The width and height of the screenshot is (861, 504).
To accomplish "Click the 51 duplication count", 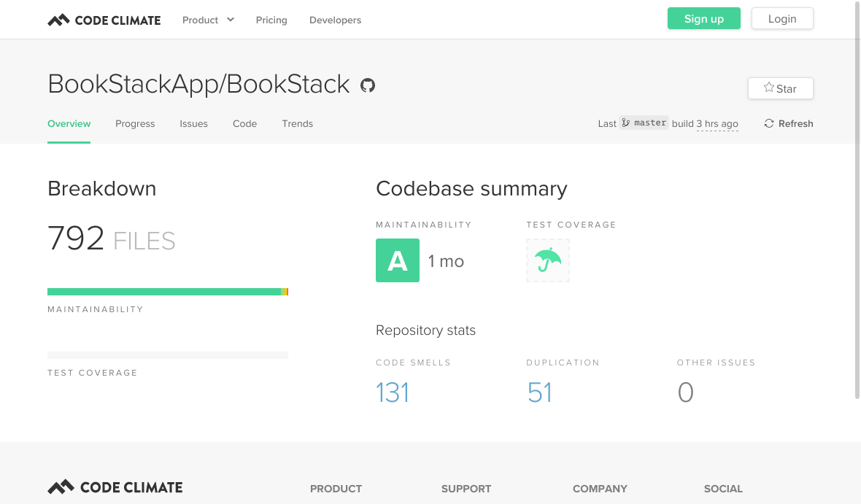I will [x=540, y=392].
